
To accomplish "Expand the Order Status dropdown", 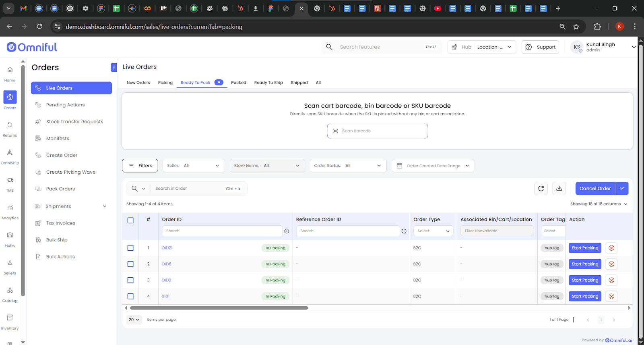I will (x=348, y=166).
